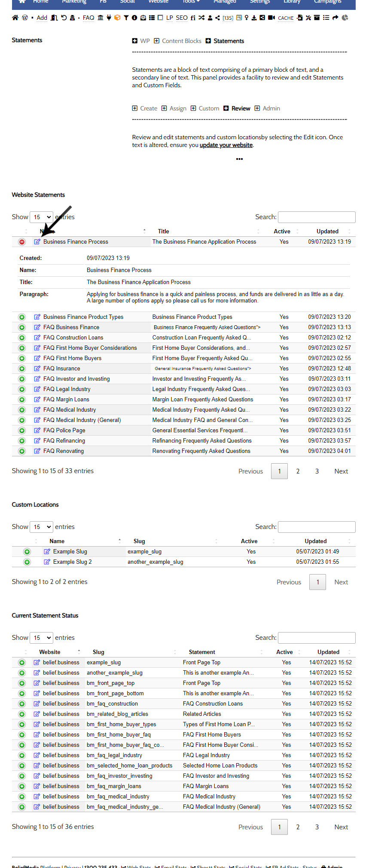Edit the bm_related_blog_articles status row

coord(37,714)
